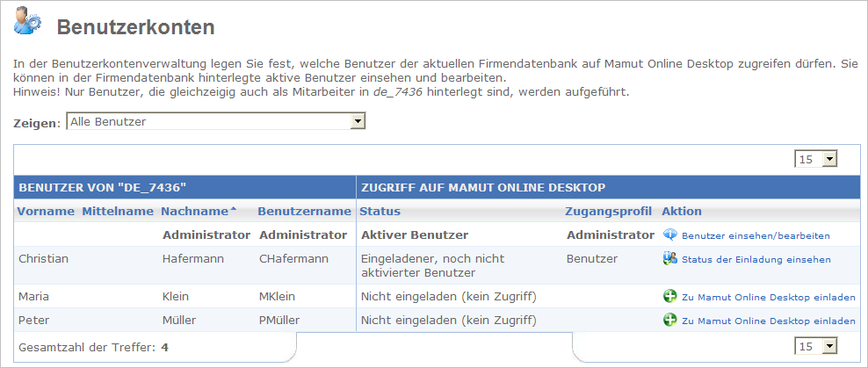The width and height of the screenshot is (868, 368).
Task: Click the 'BENUTZER VON "DE_7436"' header
Action: tap(103, 188)
